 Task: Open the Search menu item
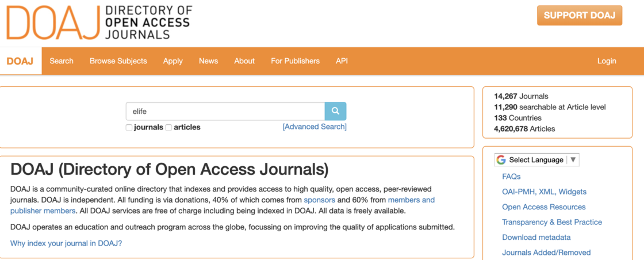(62, 61)
